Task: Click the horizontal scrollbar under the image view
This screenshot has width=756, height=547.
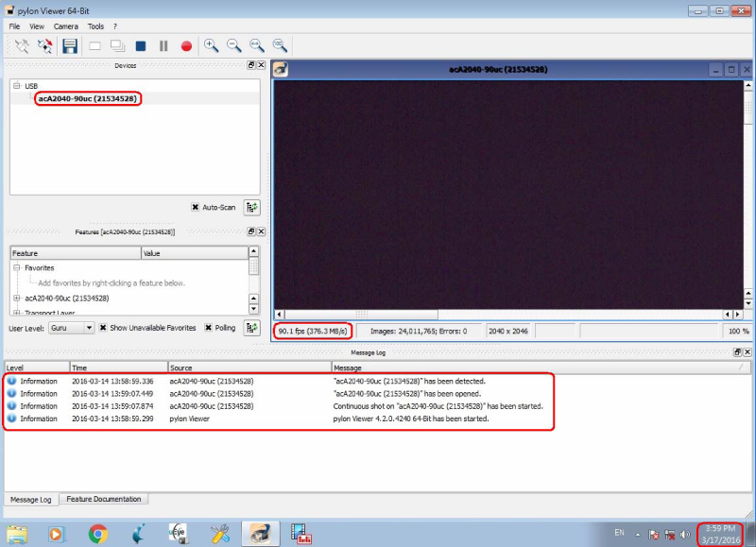Action: point(501,314)
